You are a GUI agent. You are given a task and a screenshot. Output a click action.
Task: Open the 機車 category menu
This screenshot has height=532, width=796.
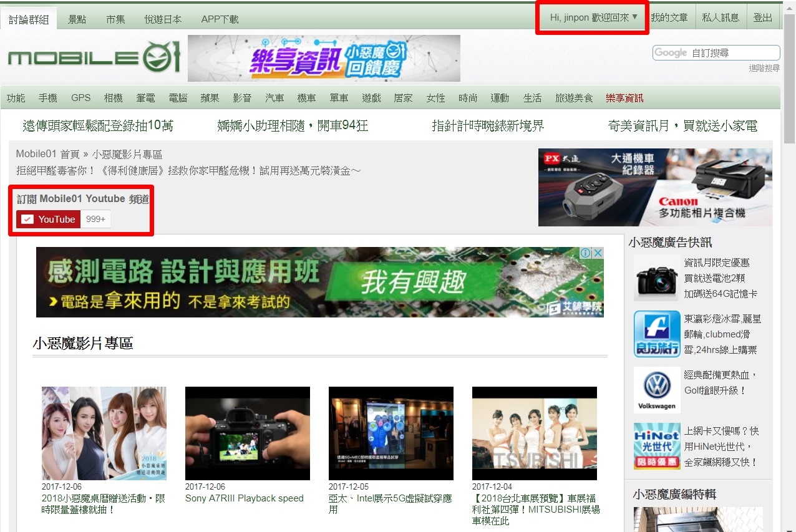[x=306, y=98]
